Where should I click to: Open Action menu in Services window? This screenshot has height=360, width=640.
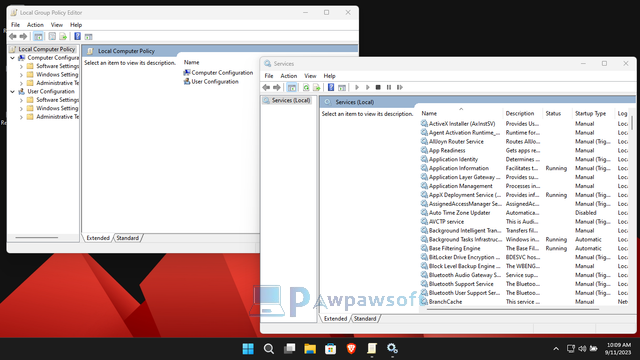pyautogui.click(x=289, y=76)
